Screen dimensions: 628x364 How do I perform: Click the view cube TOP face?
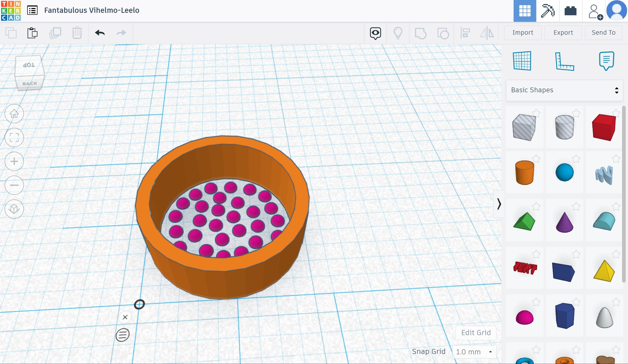click(29, 65)
